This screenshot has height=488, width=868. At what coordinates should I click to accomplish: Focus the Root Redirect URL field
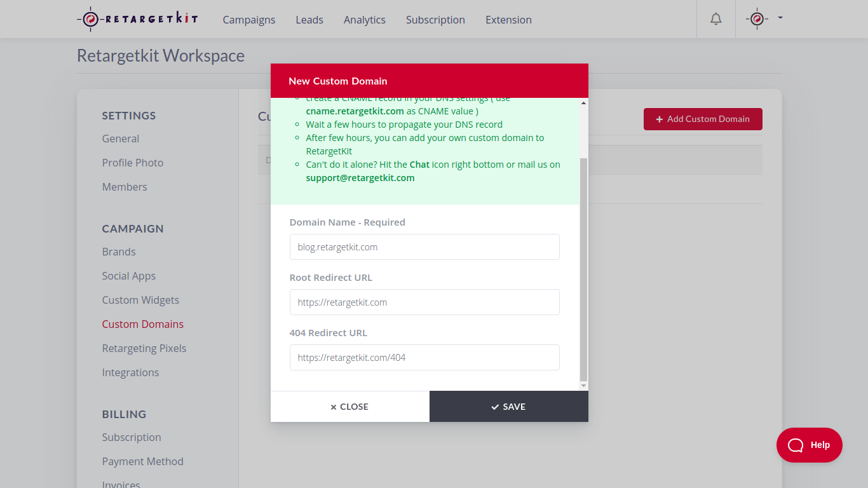(x=424, y=302)
